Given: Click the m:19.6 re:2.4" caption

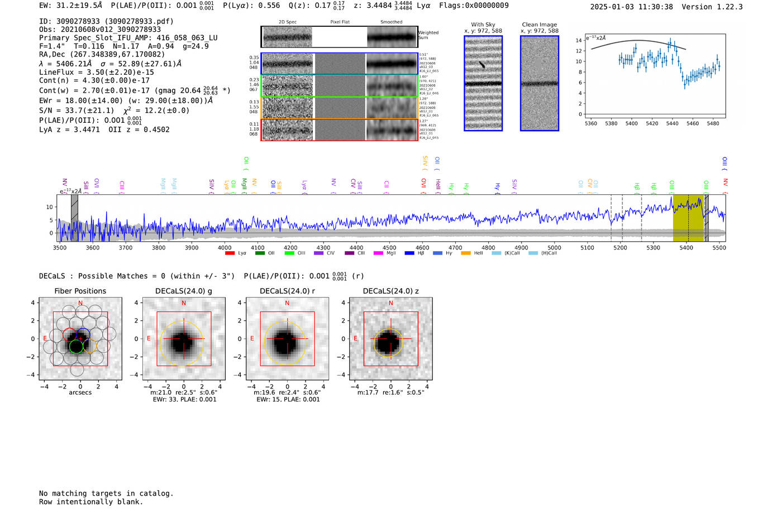Looking at the screenshot, I should 287,392.
